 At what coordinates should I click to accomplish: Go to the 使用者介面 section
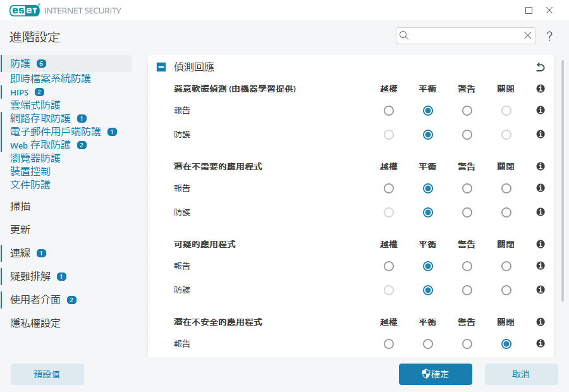[35, 300]
